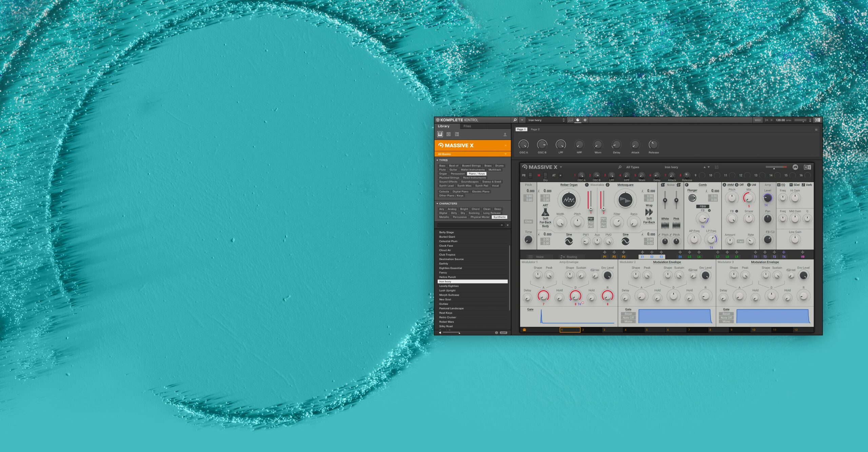The height and width of the screenshot is (452, 868).
Task: Toggle the Piano / Keys type tag
Action: tap(476, 174)
